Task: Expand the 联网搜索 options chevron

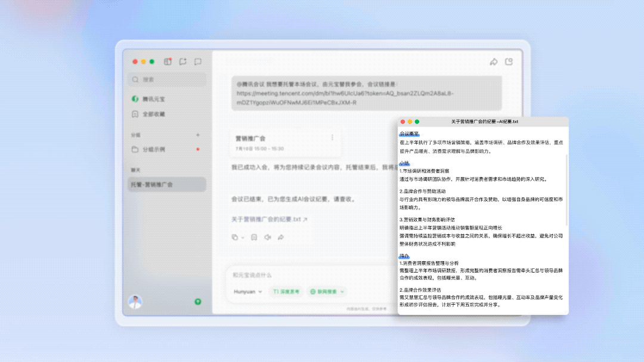Action: click(x=342, y=292)
